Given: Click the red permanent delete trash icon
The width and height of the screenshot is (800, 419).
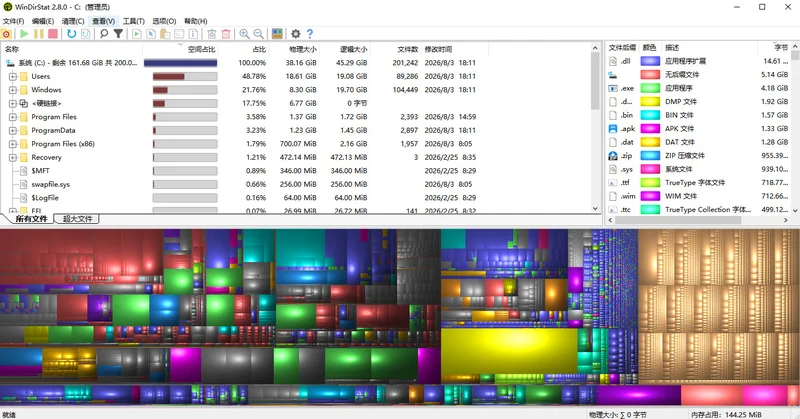Looking at the screenshot, I should click(x=226, y=34).
